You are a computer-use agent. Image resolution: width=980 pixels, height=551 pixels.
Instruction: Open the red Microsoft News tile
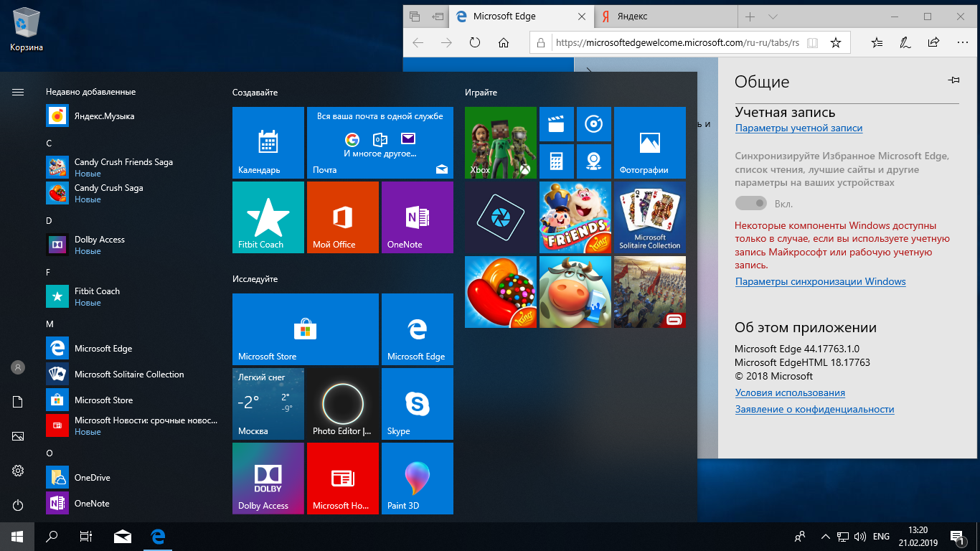point(343,479)
